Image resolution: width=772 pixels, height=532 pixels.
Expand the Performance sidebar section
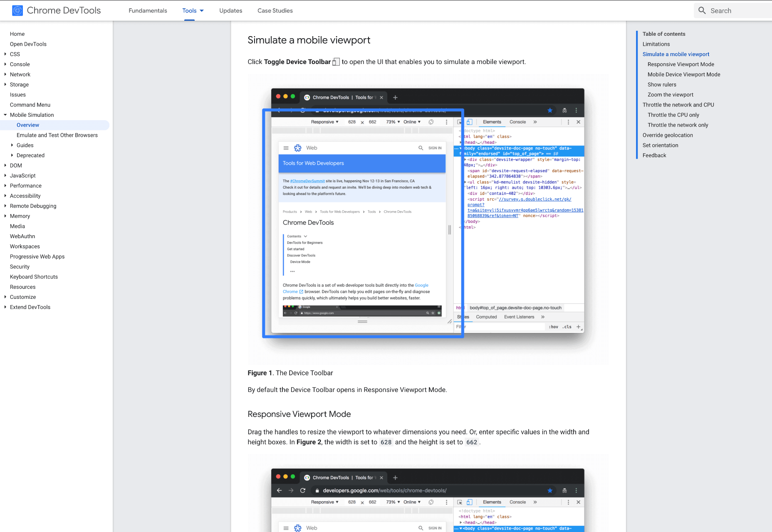tap(5, 185)
